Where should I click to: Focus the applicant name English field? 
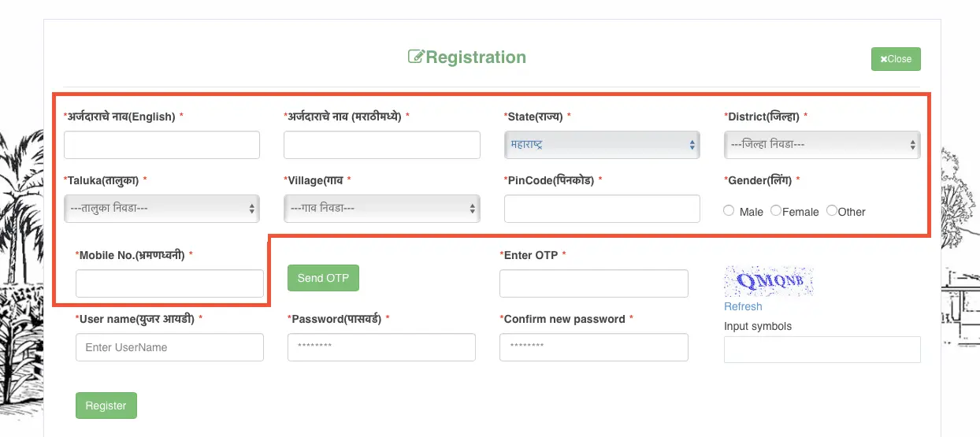point(161,145)
